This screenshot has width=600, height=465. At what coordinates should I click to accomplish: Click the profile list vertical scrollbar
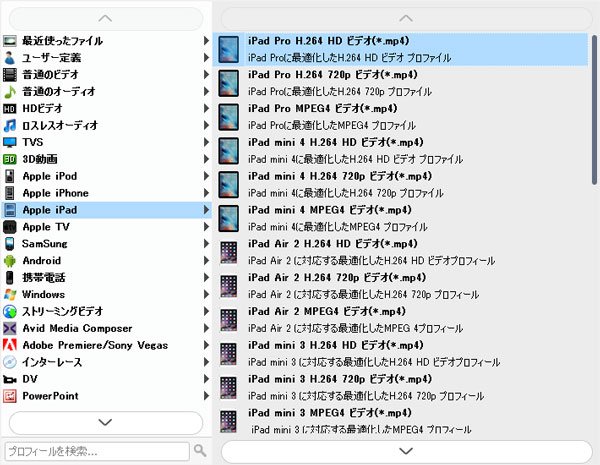(x=594, y=110)
